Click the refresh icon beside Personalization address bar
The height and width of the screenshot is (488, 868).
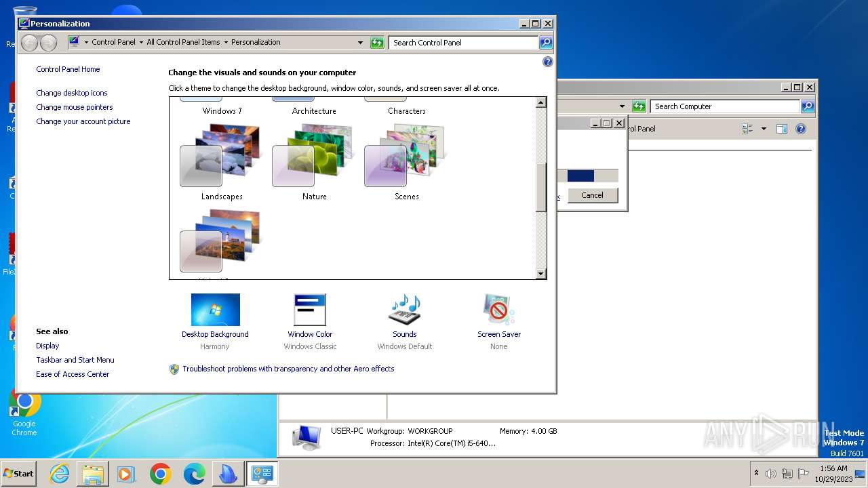click(x=378, y=42)
